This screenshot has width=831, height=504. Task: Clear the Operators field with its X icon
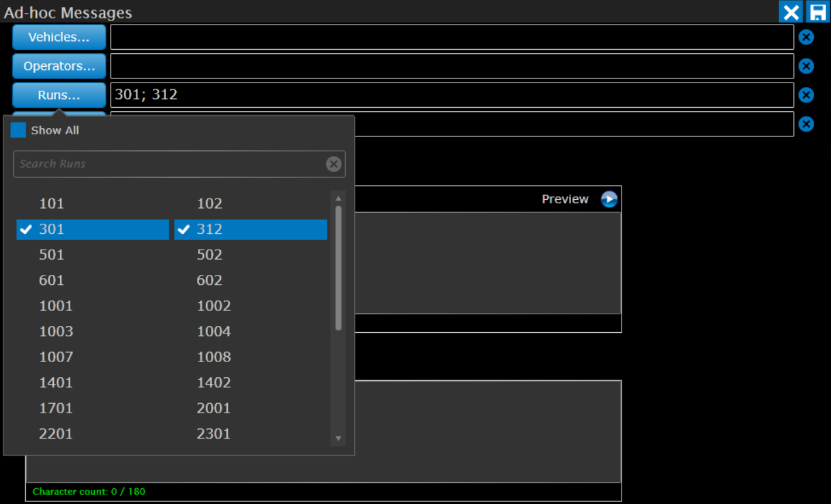tap(806, 66)
